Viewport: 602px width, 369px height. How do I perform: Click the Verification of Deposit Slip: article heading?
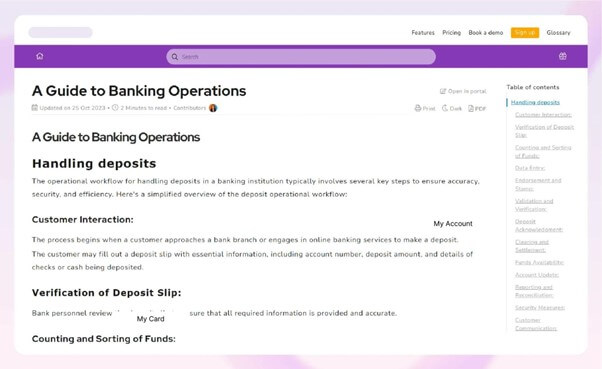(x=106, y=293)
